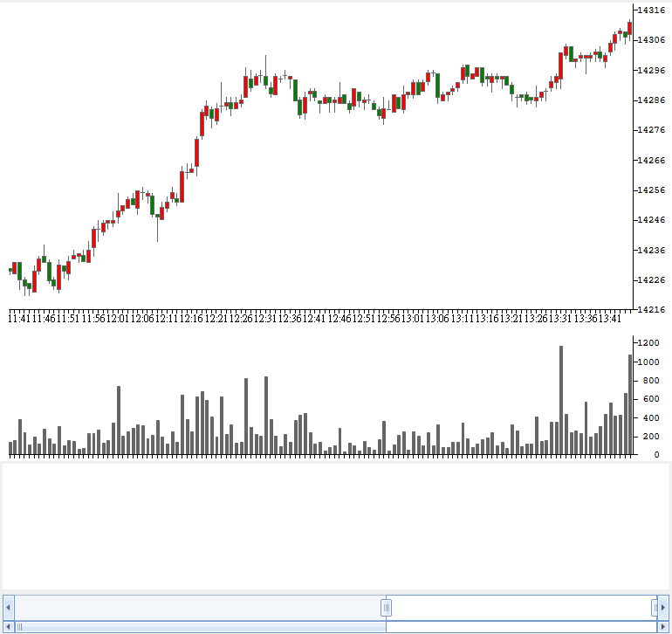Select the 14276 price axis label

pyautogui.click(x=651, y=129)
